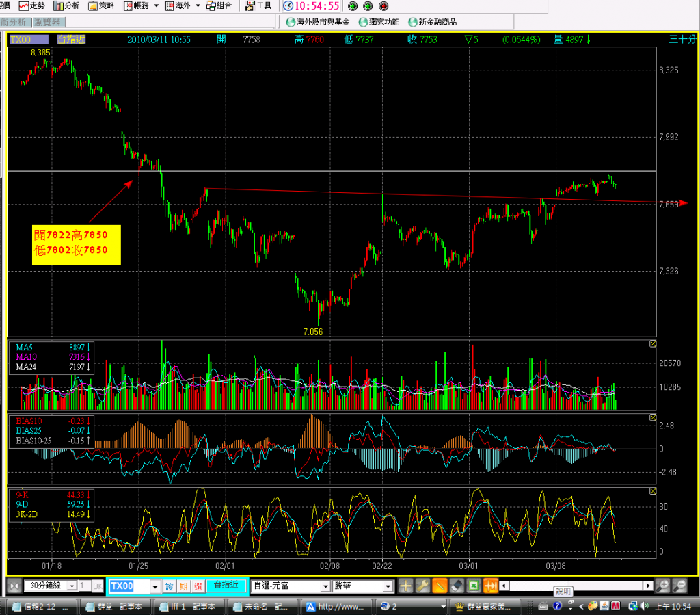The width and height of the screenshot is (700, 615).
Task: Click the volume speaker tray icon
Action: click(644, 606)
